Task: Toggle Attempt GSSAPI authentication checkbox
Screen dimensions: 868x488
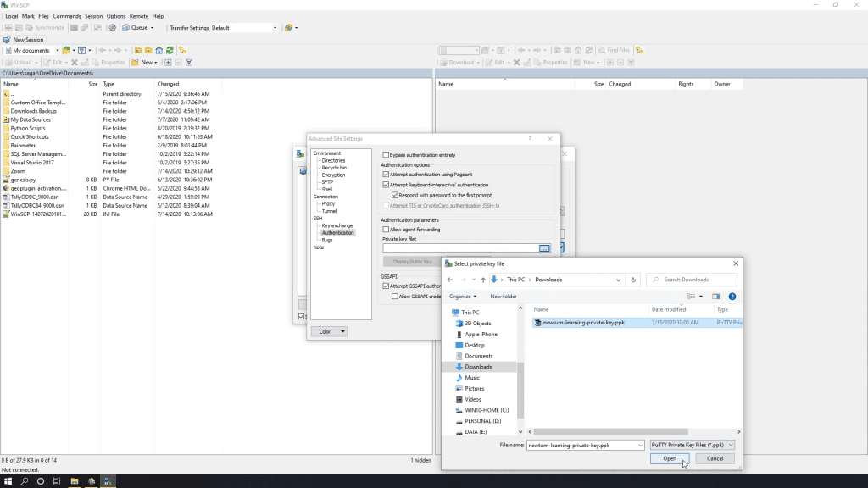Action: point(386,286)
